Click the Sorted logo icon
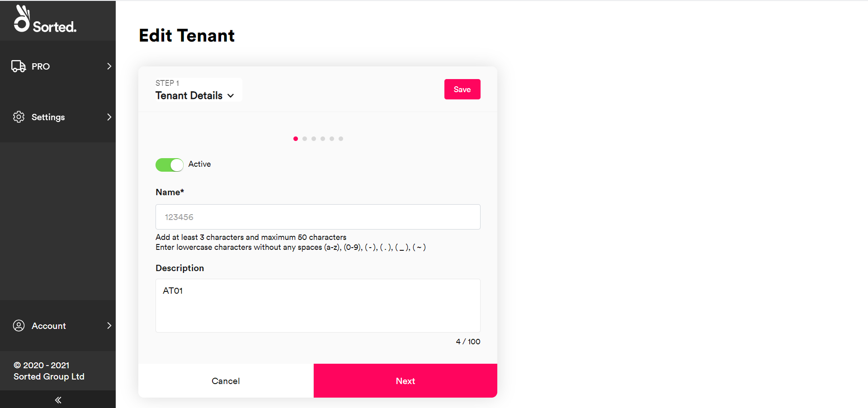Screen dimensions: 868x408 [22, 19]
